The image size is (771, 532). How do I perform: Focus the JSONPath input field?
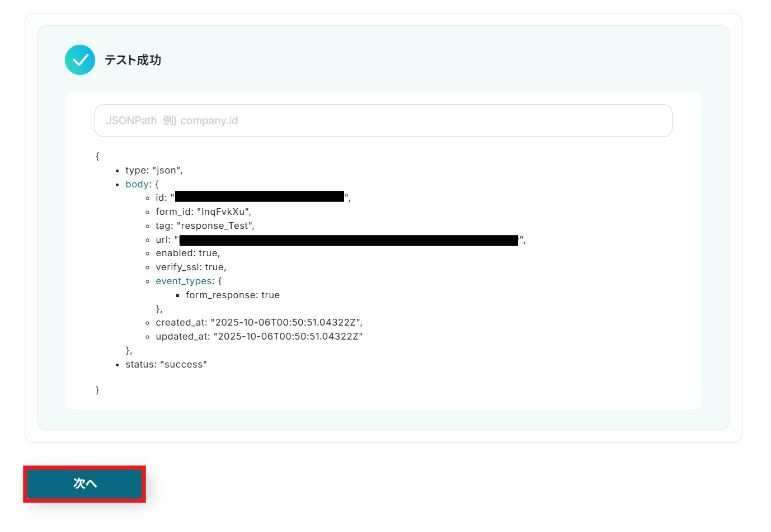coord(383,120)
